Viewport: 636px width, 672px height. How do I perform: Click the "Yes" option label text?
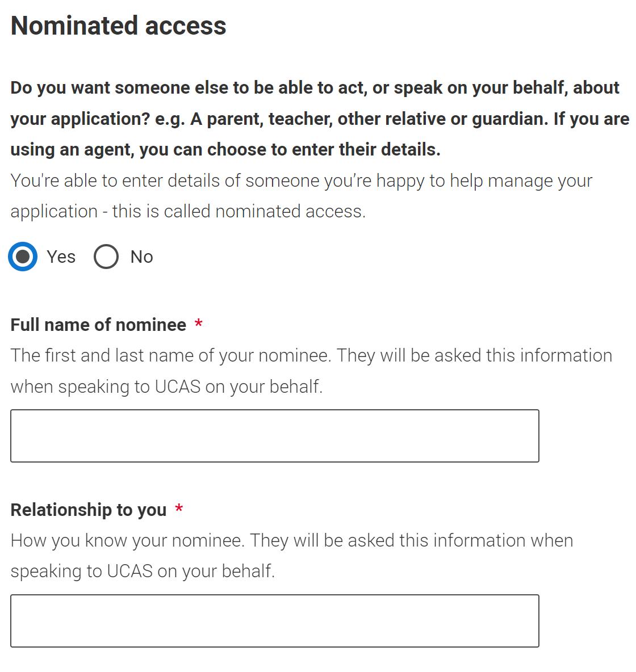[61, 257]
